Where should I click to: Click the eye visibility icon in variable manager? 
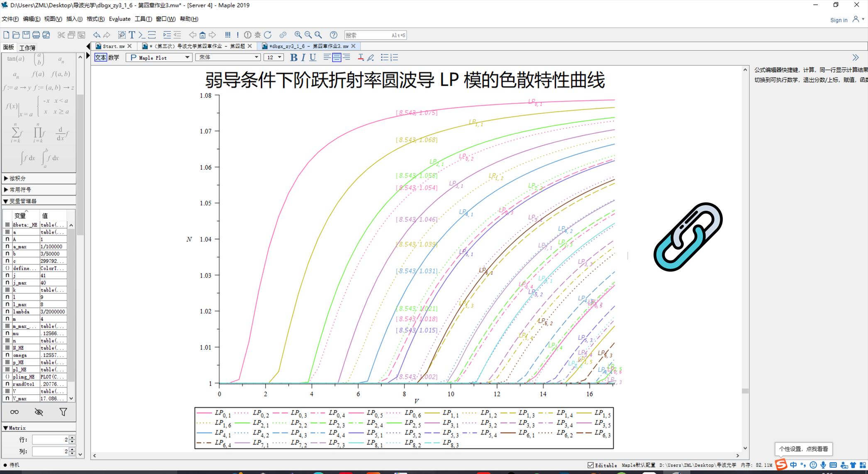39,412
